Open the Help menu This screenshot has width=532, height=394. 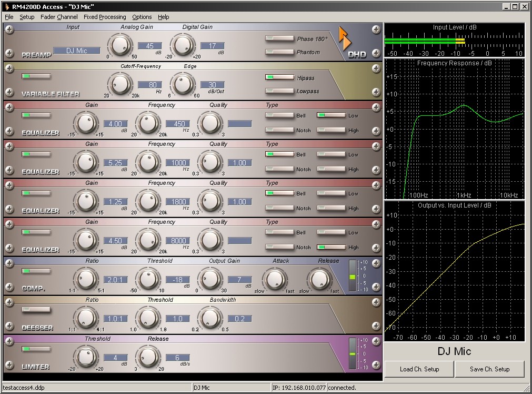pyautogui.click(x=163, y=17)
